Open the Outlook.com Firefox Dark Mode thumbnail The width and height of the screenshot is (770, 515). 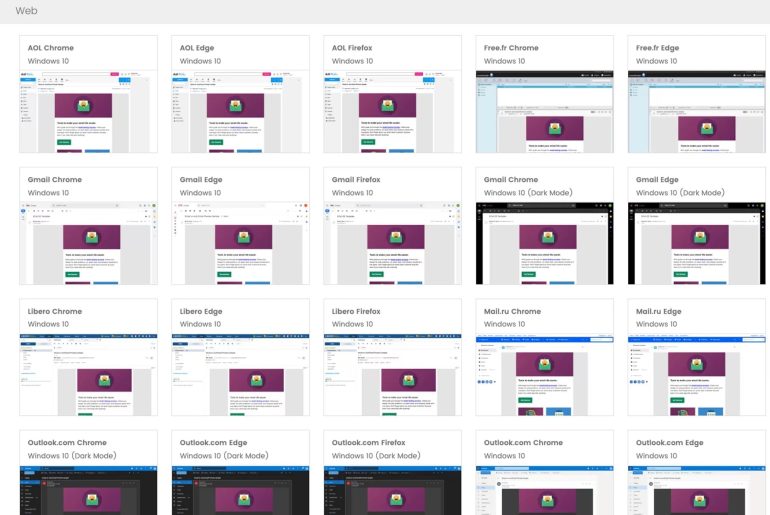(392, 490)
